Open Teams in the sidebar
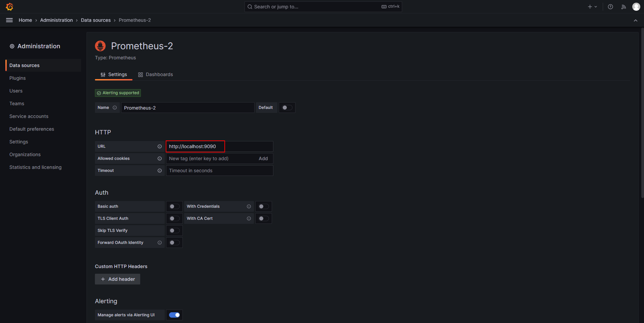The width and height of the screenshot is (644, 323). [x=17, y=104]
